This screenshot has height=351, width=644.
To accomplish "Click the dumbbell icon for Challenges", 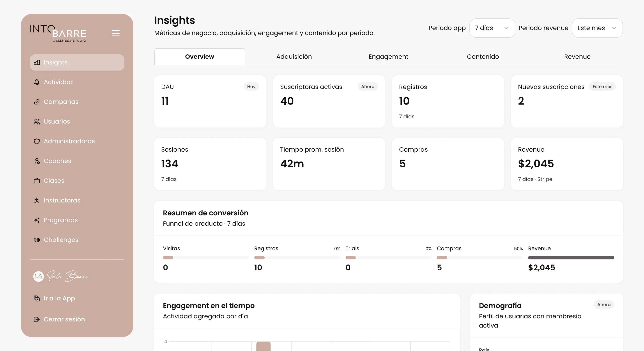I will tap(37, 240).
